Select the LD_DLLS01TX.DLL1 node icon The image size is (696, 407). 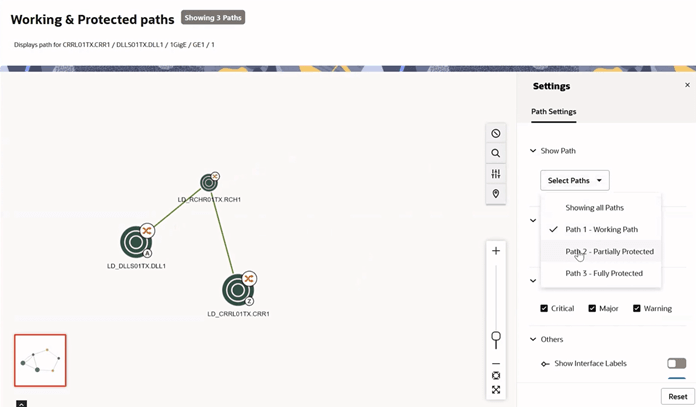136,241
